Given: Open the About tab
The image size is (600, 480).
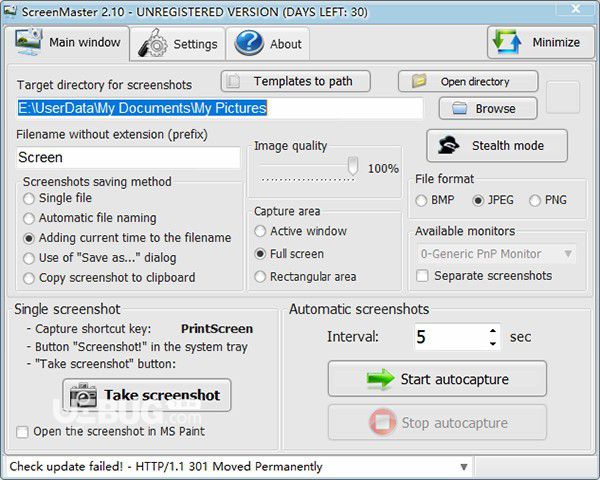Looking at the screenshot, I should (x=268, y=44).
